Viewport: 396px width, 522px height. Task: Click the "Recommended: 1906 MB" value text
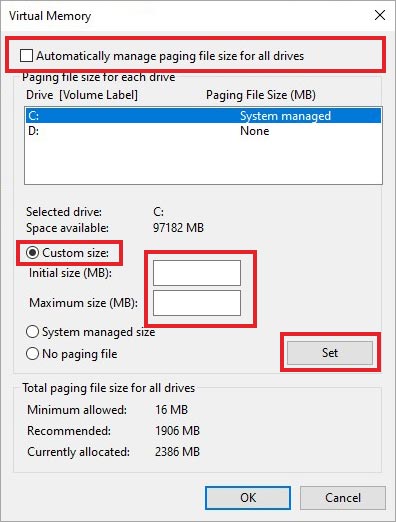(x=177, y=431)
